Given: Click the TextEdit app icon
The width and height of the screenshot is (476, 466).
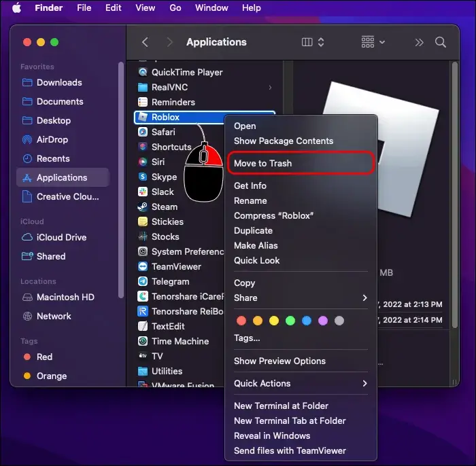Looking at the screenshot, I should pyautogui.click(x=143, y=326).
